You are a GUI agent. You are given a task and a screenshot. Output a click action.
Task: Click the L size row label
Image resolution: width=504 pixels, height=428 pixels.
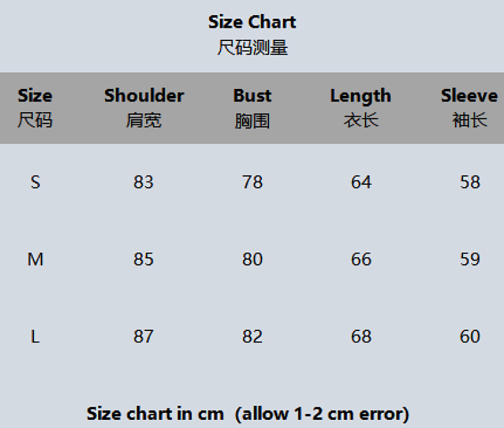click(x=35, y=337)
